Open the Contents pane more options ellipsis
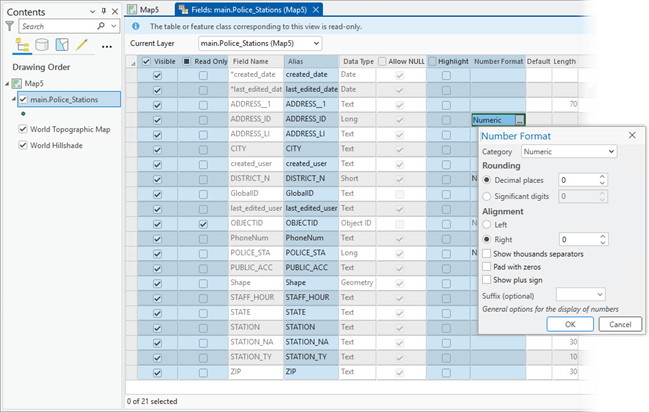649x412 pixels. coord(107,46)
